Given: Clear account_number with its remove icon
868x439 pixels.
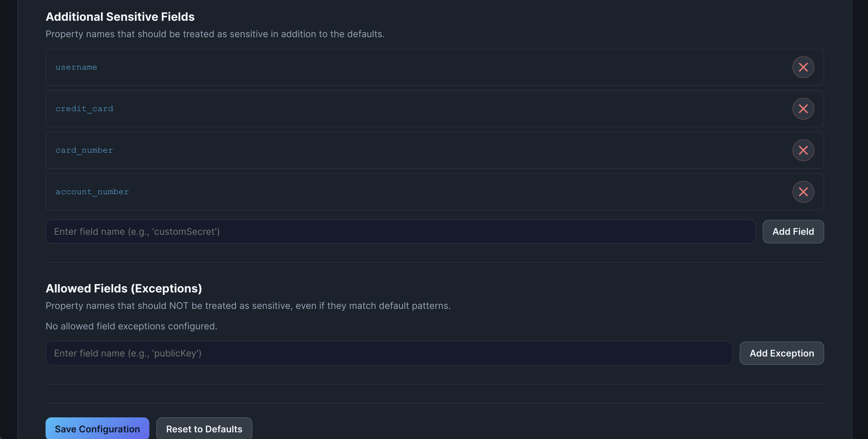Looking at the screenshot, I should [803, 192].
